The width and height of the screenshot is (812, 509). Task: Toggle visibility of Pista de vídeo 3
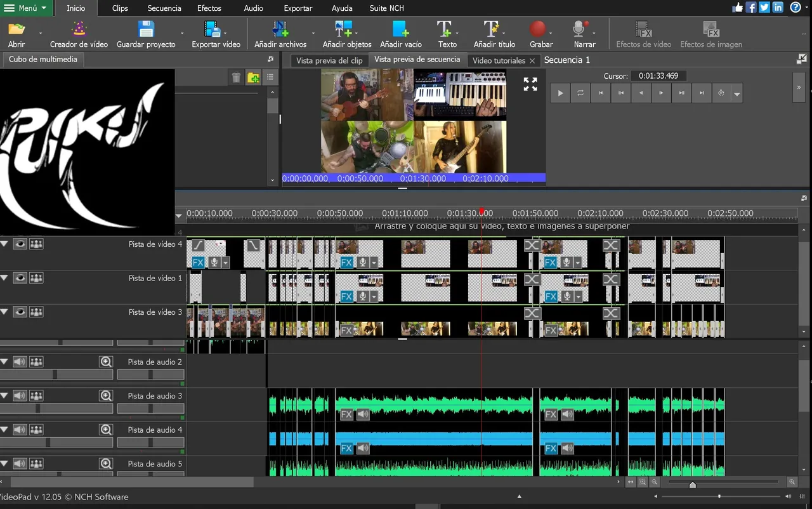click(20, 312)
